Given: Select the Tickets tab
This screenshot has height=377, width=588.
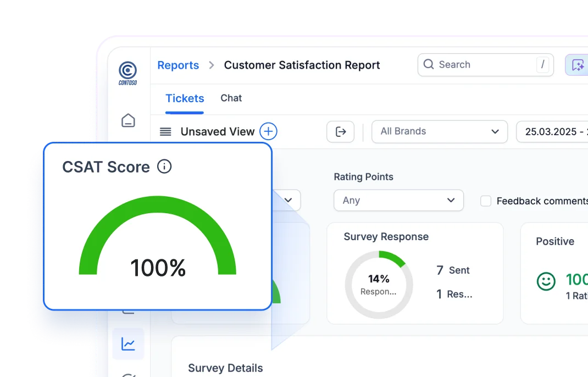Looking at the screenshot, I should click(185, 98).
